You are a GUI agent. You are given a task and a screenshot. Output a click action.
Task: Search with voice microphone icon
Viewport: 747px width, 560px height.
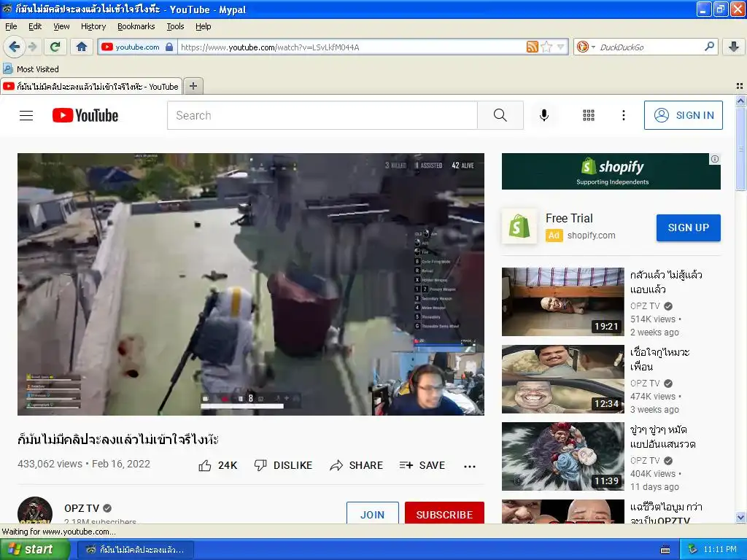tap(544, 115)
